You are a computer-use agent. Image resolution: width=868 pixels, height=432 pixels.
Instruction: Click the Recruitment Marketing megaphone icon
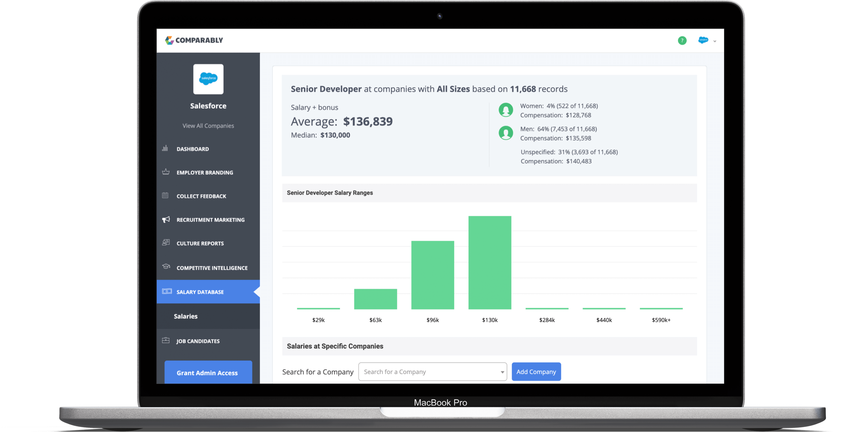tap(165, 219)
